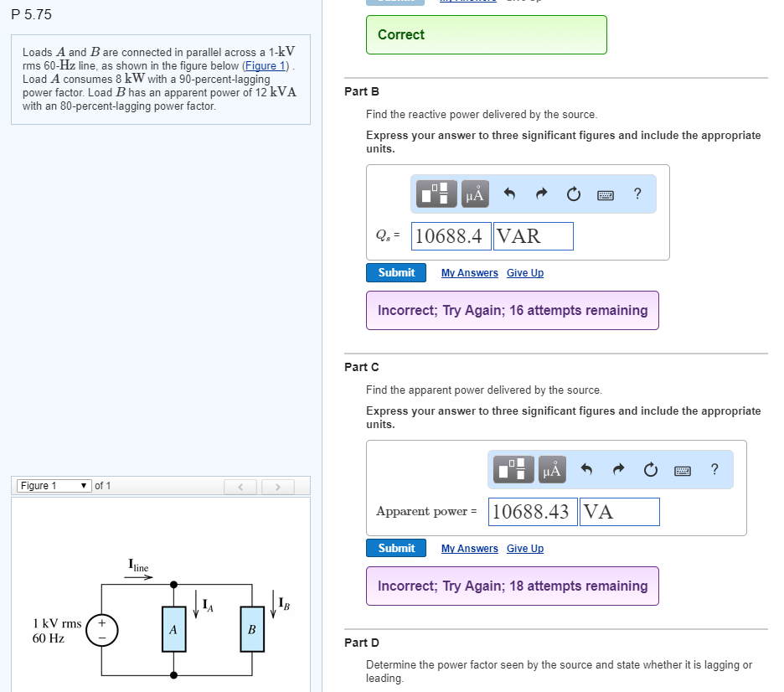Image resolution: width=784 pixels, height=692 pixels.
Task: Submit the Part C answer
Action: click(x=395, y=548)
